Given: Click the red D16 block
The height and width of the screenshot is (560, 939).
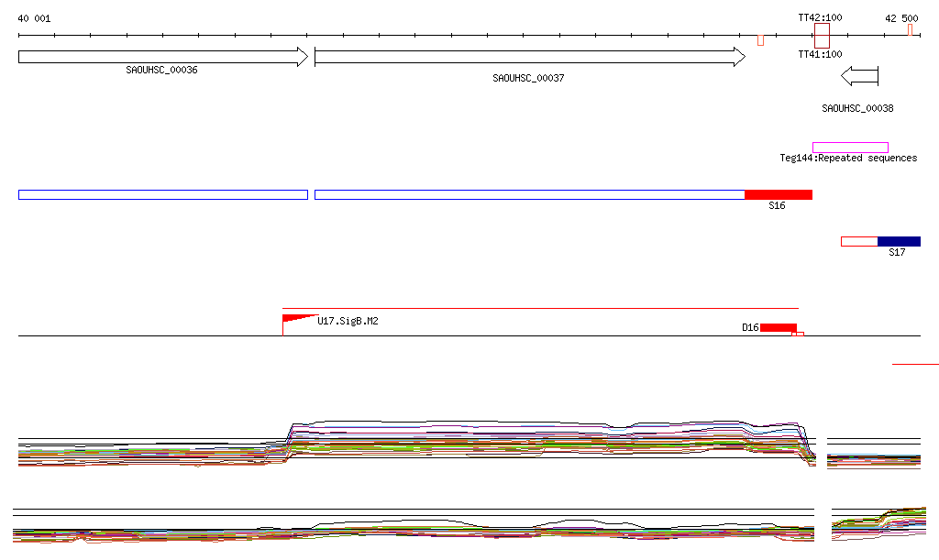Looking at the screenshot, I should 778,327.
